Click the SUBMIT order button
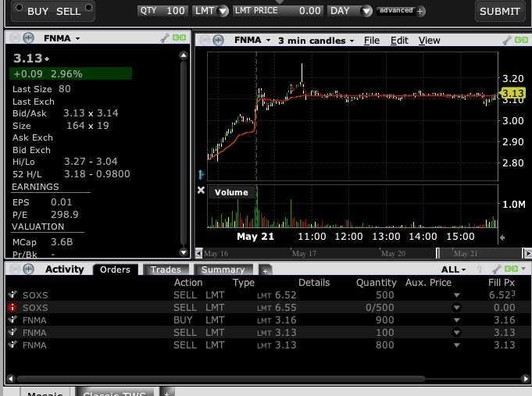 pyautogui.click(x=500, y=11)
